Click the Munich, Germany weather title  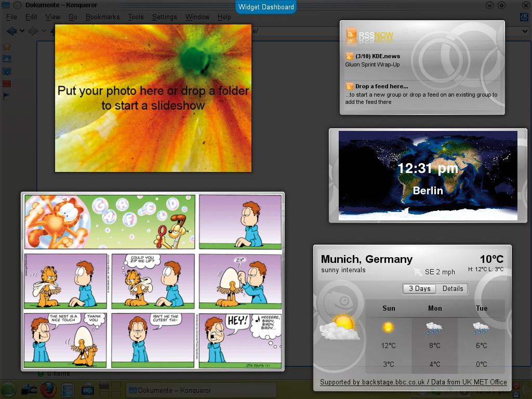(366, 259)
